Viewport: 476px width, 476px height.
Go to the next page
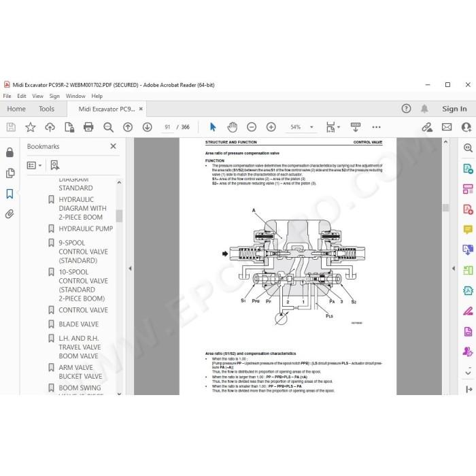coord(148,127)
